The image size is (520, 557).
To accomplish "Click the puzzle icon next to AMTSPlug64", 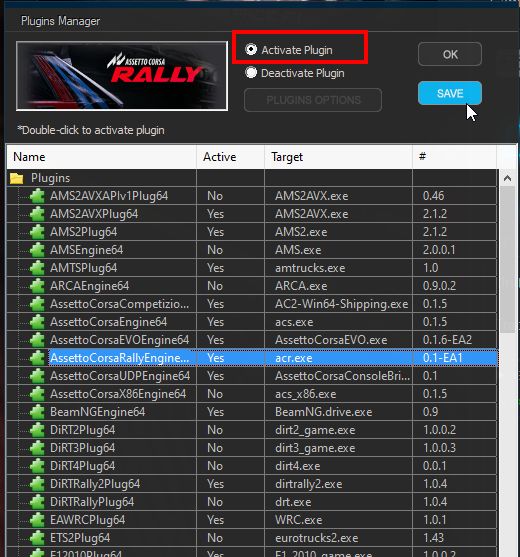I will 37,268.
